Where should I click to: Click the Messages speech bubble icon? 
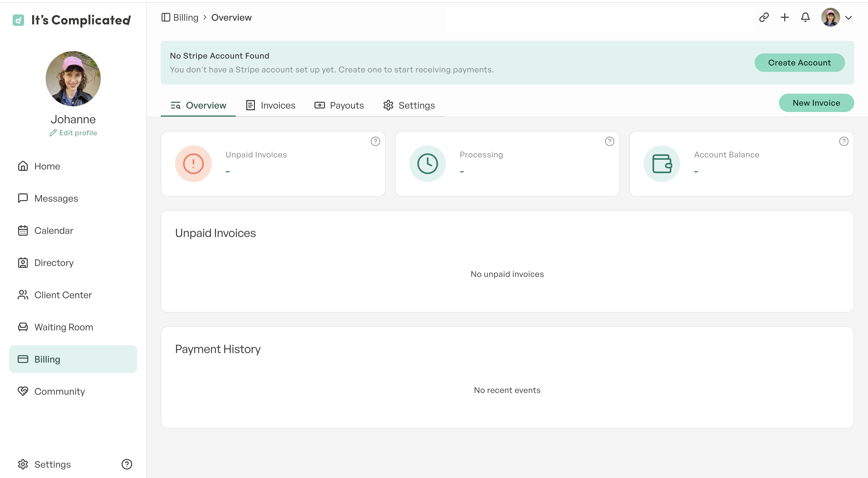(x=23, y=198)
